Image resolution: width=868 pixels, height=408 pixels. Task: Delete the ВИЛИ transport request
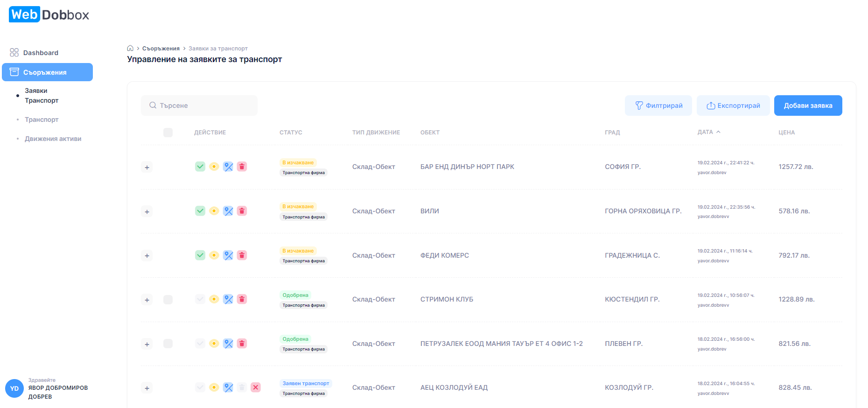pos(242,211)
